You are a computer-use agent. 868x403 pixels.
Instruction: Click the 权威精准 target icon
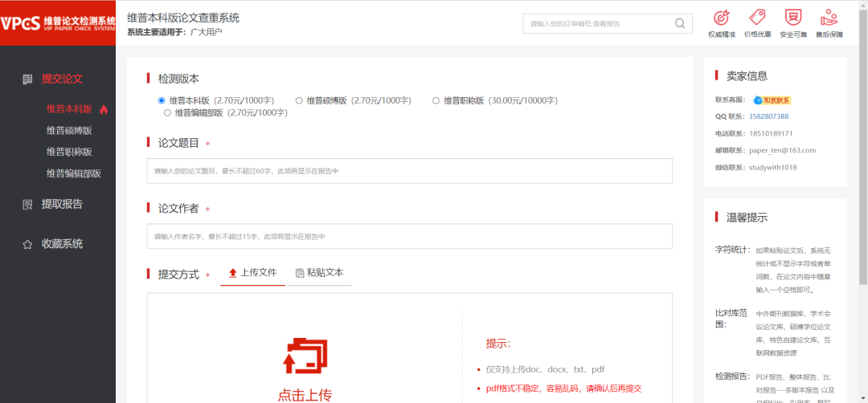pyautogui.click(x=721, y=17)
